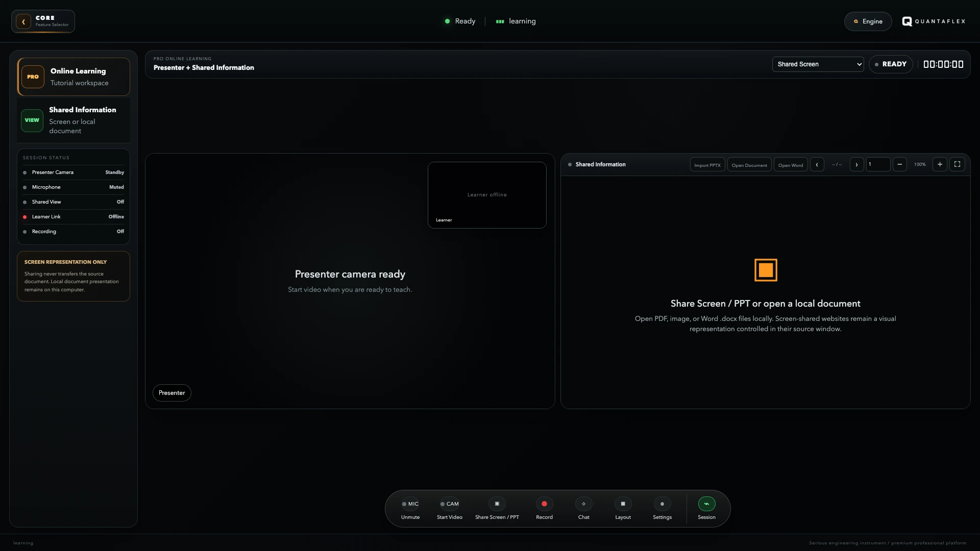Click the Presenter Camera Standby row
Image resolution: width=980 pixels, height=551 pixels.
tap(73, 172)
